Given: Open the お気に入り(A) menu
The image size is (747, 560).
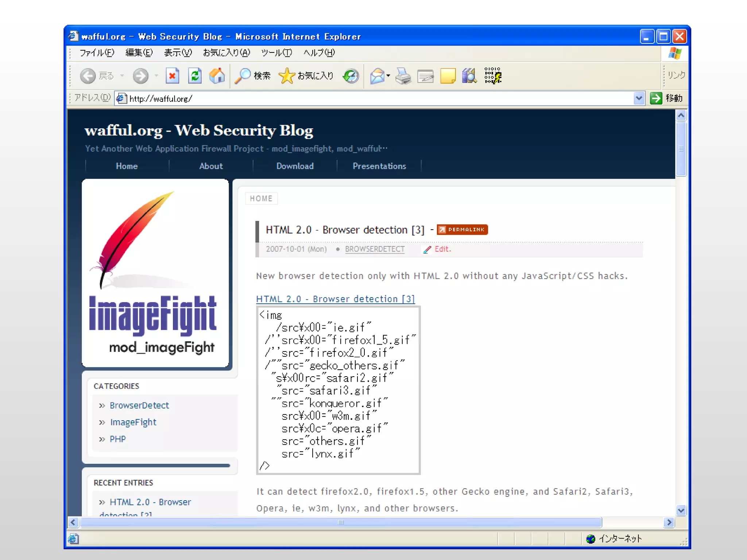Looking at the screenshot, I should (226, 53).
